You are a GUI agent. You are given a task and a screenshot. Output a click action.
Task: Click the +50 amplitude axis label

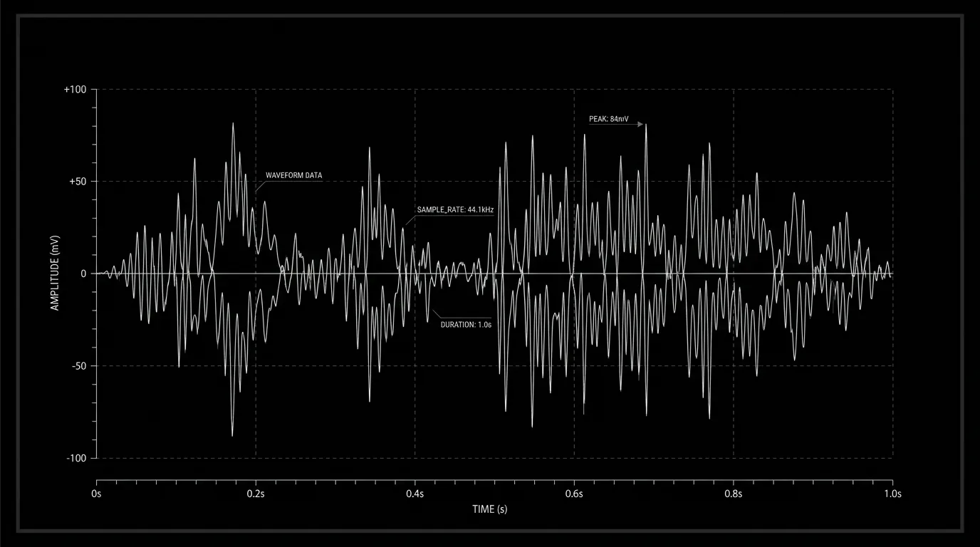click(x=77, y=182)
